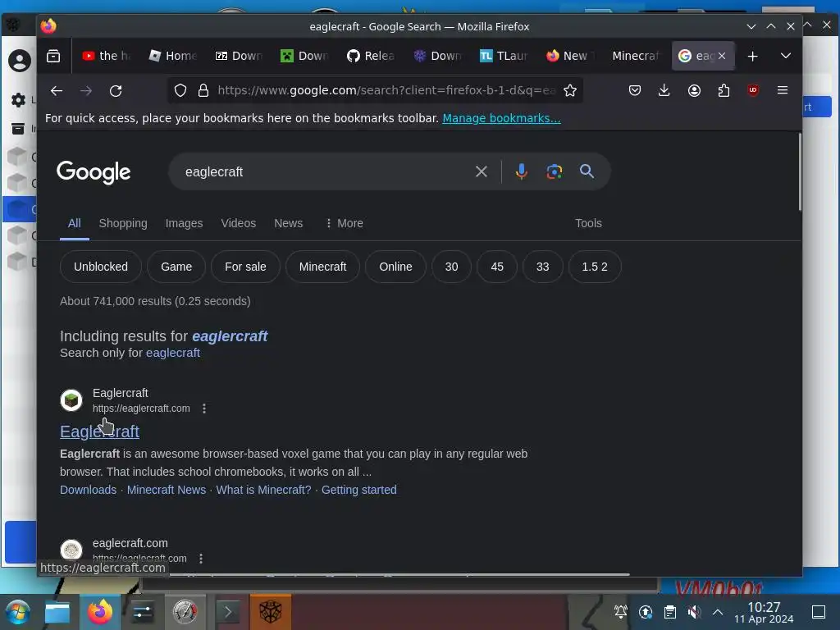The height and width of the screenshot is (630, 840).
Task: Close the eaglecraft Google tab
Action: tap(722, 56)
